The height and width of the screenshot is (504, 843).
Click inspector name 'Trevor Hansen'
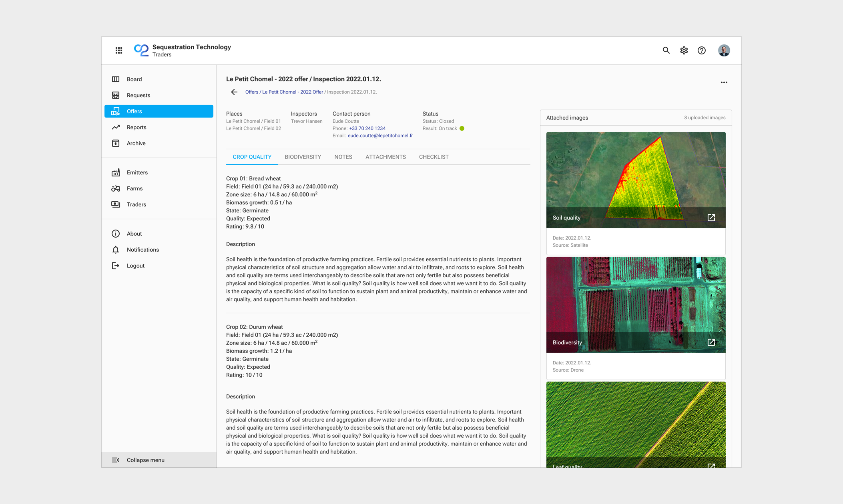pyautogui.click(x=307, y=121)
